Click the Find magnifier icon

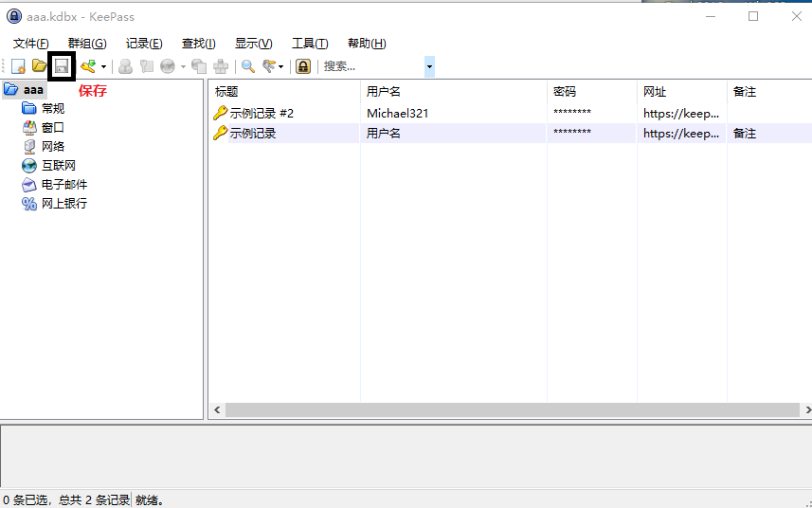point(248,66)
